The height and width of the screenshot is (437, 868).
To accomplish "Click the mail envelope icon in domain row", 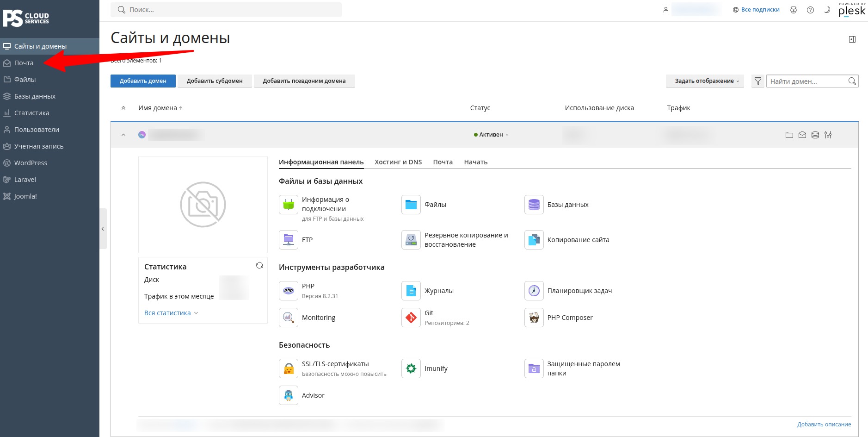I will pos(802,135).
